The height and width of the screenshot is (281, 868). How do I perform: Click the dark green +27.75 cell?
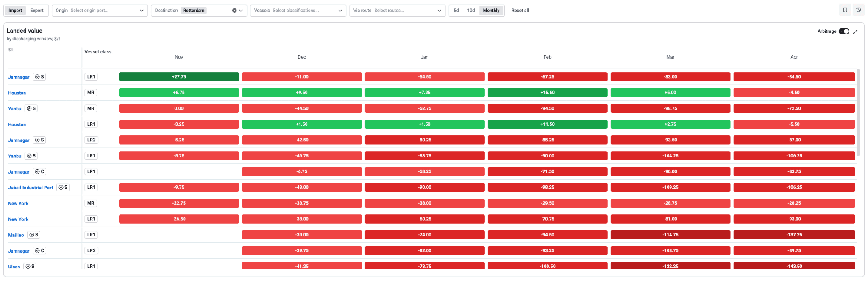[x=179, y=77]
